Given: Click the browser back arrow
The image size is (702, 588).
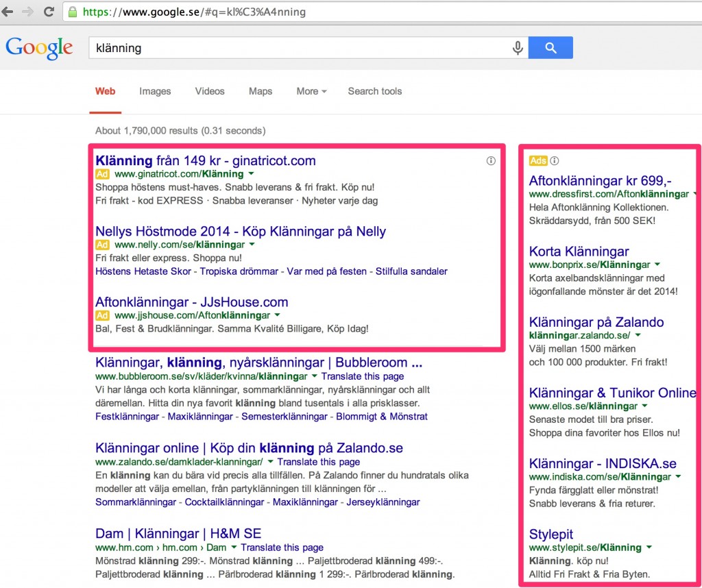Looking at the screenshot, I should tap(7, 12).
